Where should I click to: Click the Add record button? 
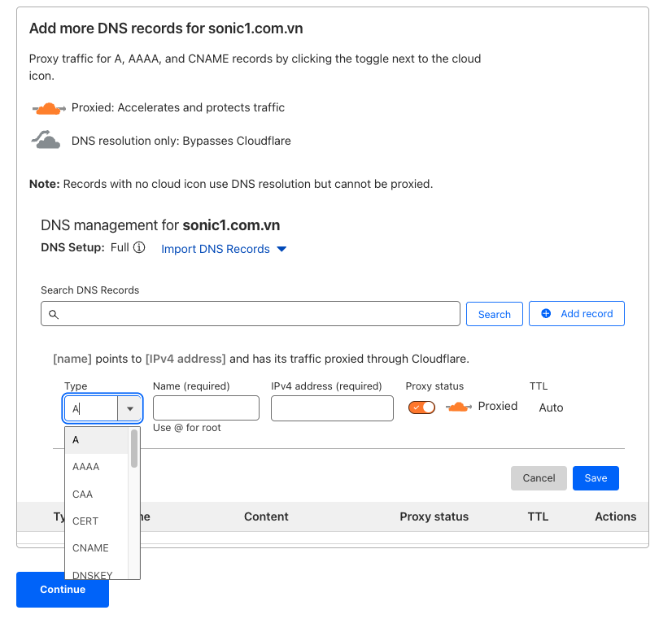(x=577, y=314)
